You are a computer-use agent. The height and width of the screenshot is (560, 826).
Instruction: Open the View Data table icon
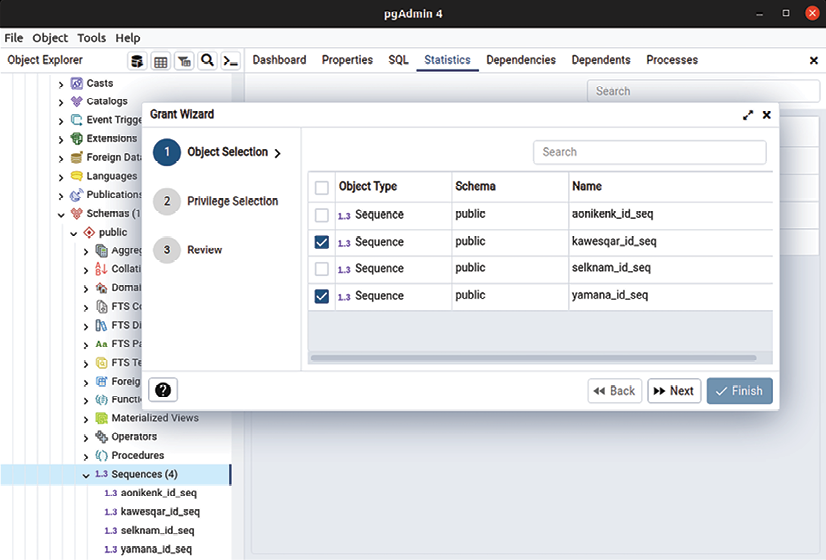(x=161, y=61)
